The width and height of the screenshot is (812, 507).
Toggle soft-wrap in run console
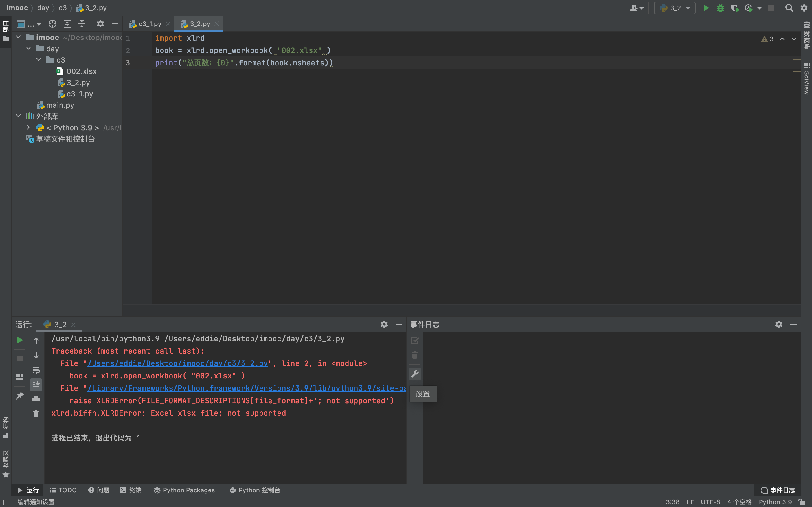tap(36, 370)
